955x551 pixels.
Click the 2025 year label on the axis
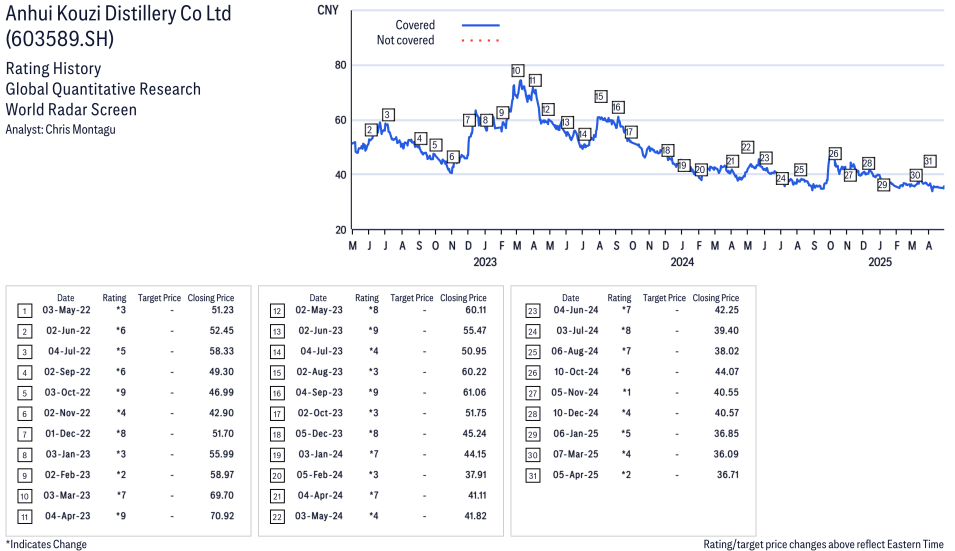879,262
